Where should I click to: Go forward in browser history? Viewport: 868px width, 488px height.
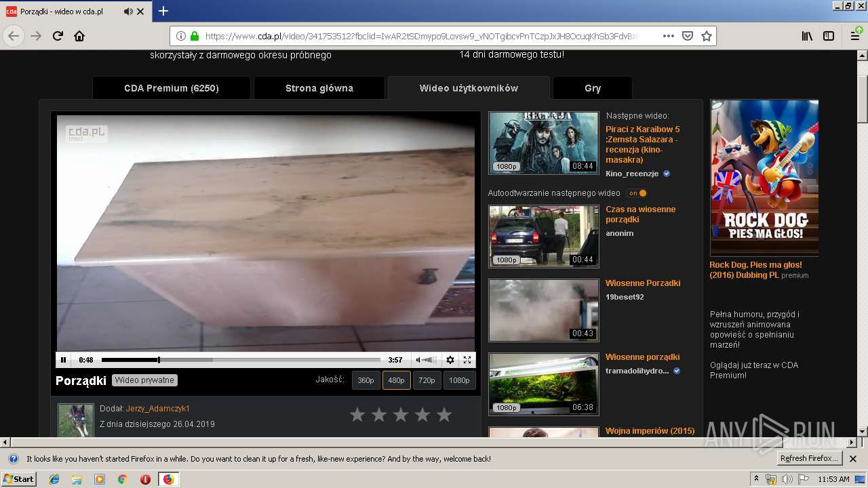[36, 36]
